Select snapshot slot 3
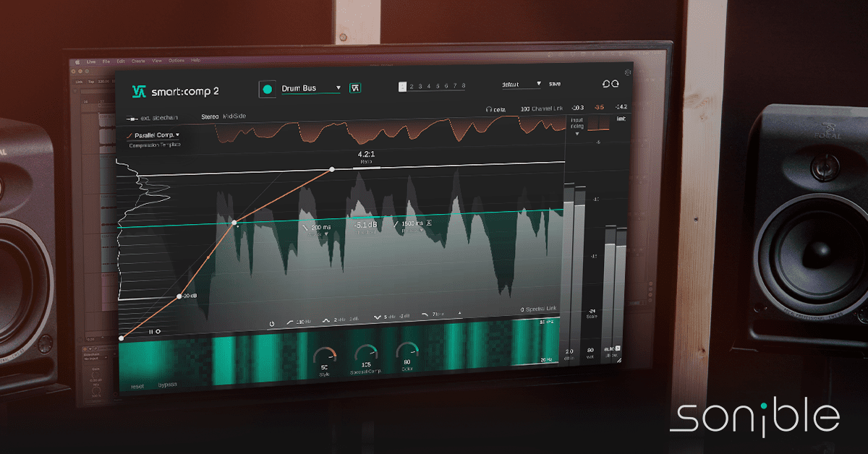The height and width of the screenshot is (454, 868). [420, 85]
